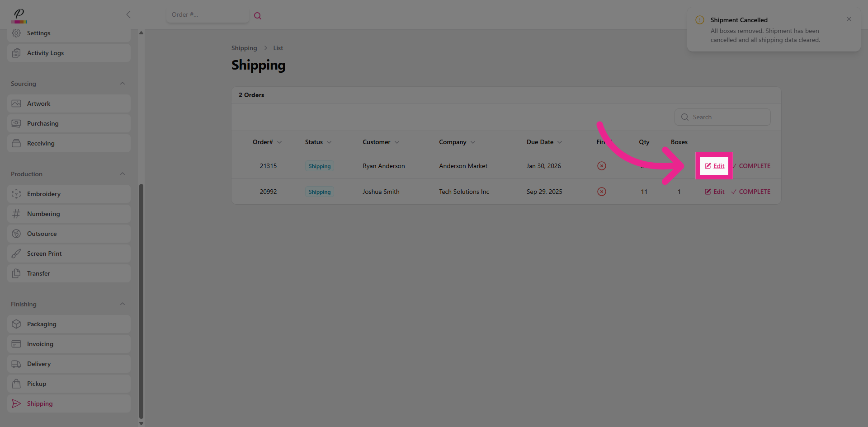Collapse the sidebar with the left chevron

point(128,14)
